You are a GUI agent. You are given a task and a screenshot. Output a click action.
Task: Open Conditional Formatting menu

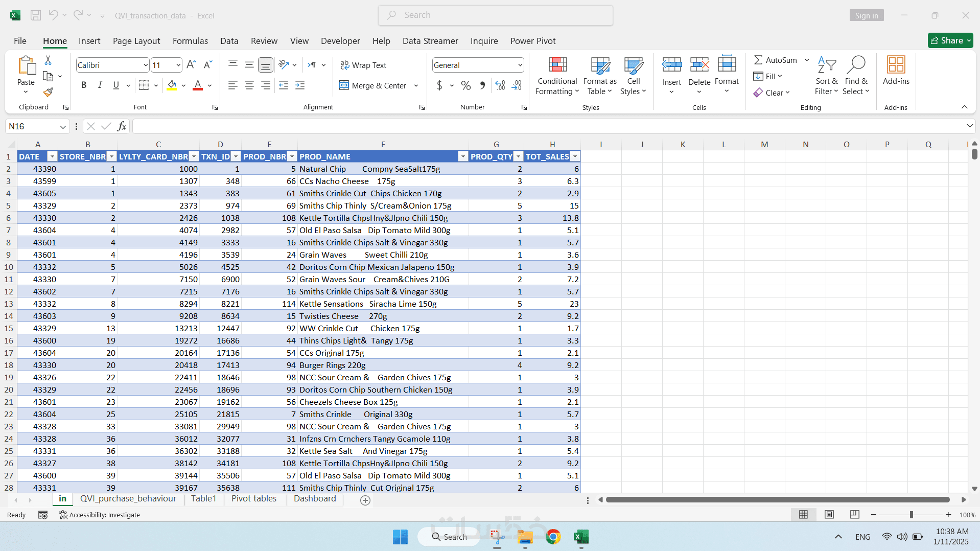(x=557, y=76)
